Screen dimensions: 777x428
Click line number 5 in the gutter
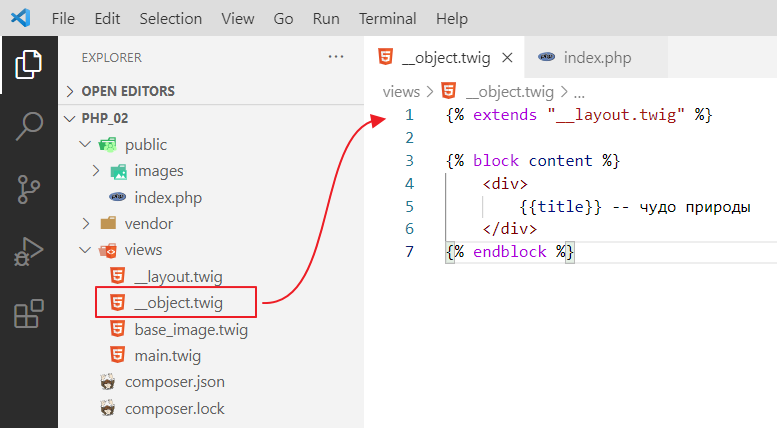(408, 206)
